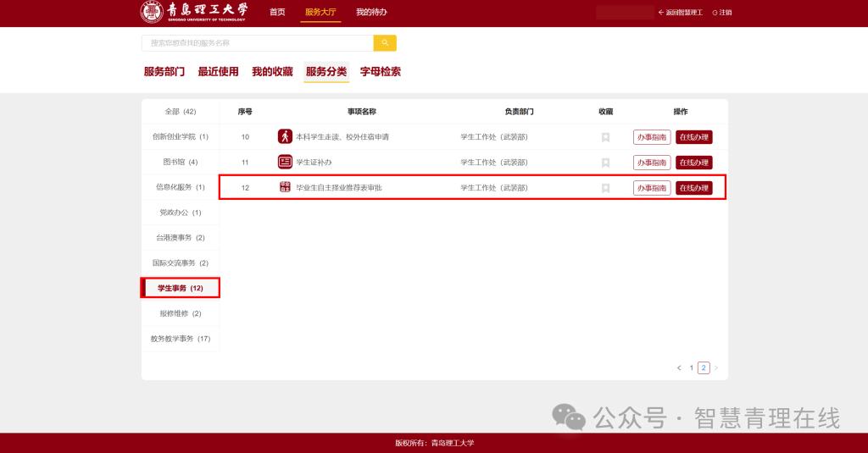Click the student ID card icon
This screenshot has width=868, height=453.
285,162
